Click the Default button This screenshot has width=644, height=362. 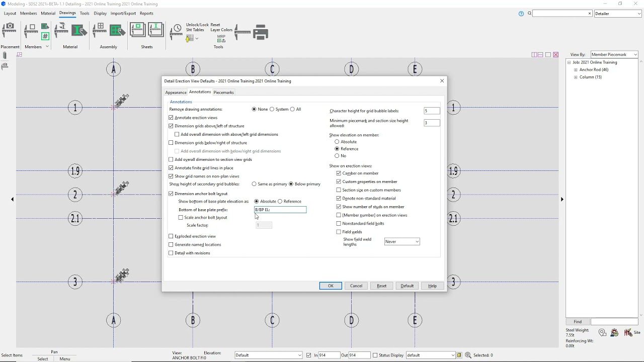tap(407, 286)
